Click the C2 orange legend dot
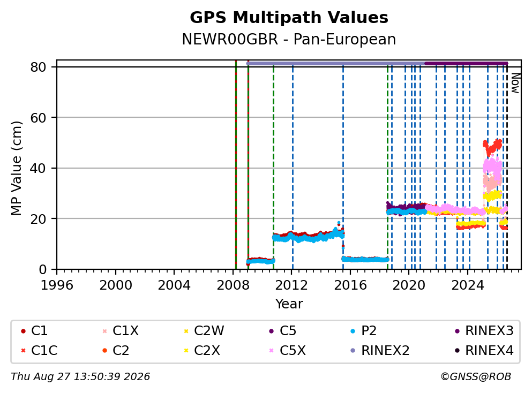This screenshot has height=393, width=532. coord(104,351)
